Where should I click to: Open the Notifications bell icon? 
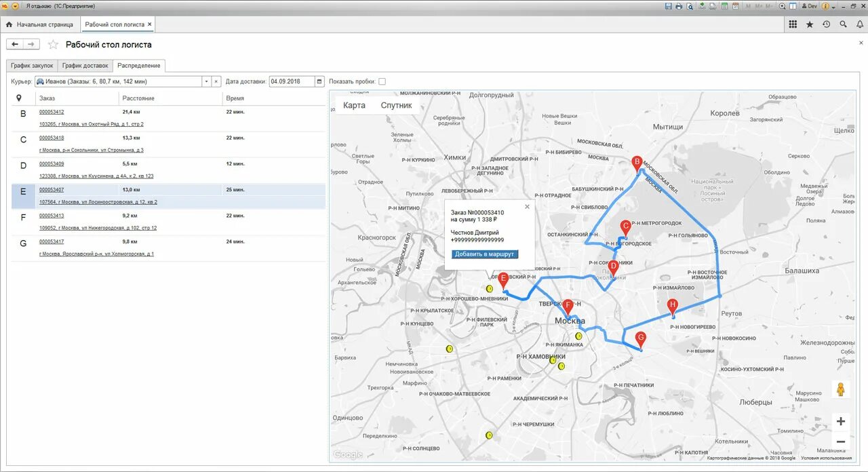[859, 24]
